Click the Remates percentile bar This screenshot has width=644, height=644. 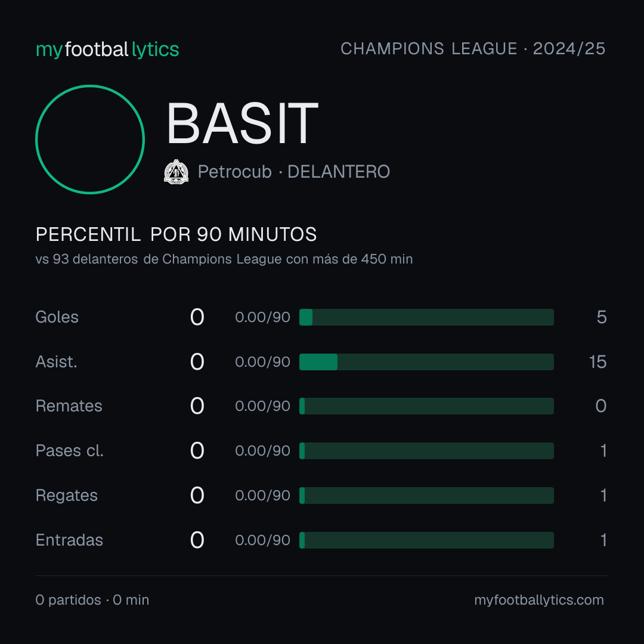[x=426, y=406]
